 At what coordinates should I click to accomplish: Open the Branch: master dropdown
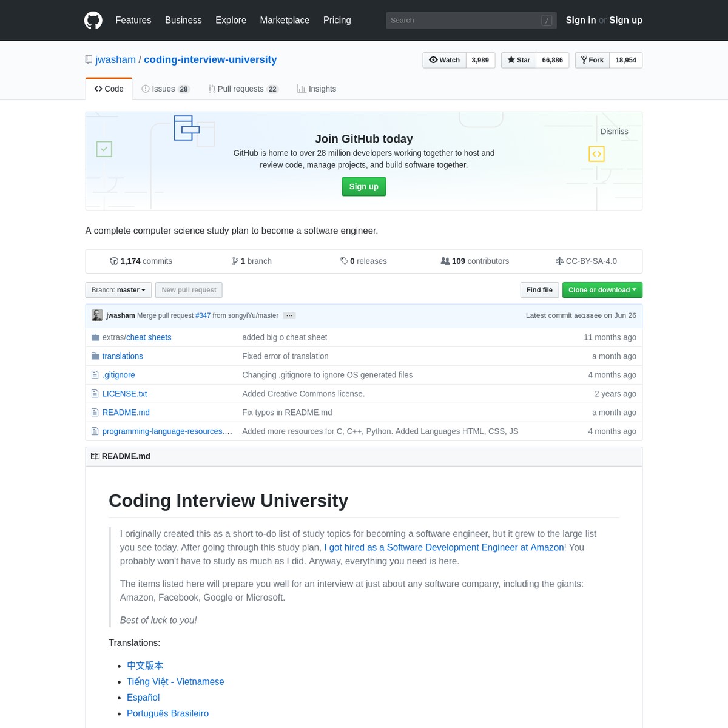pyautogui.click(x=118, y=290)
